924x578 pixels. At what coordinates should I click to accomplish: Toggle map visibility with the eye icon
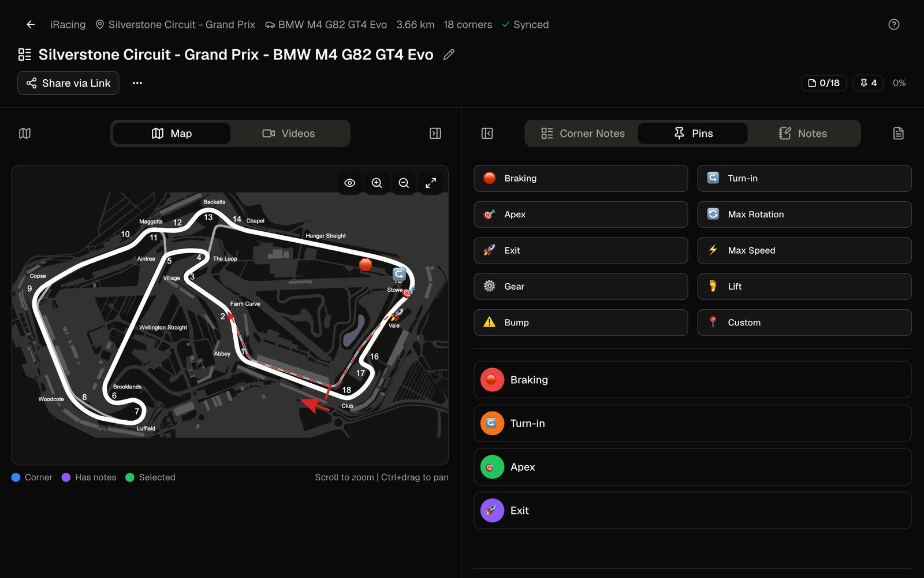pyautogui.click(x=350, y=183)
